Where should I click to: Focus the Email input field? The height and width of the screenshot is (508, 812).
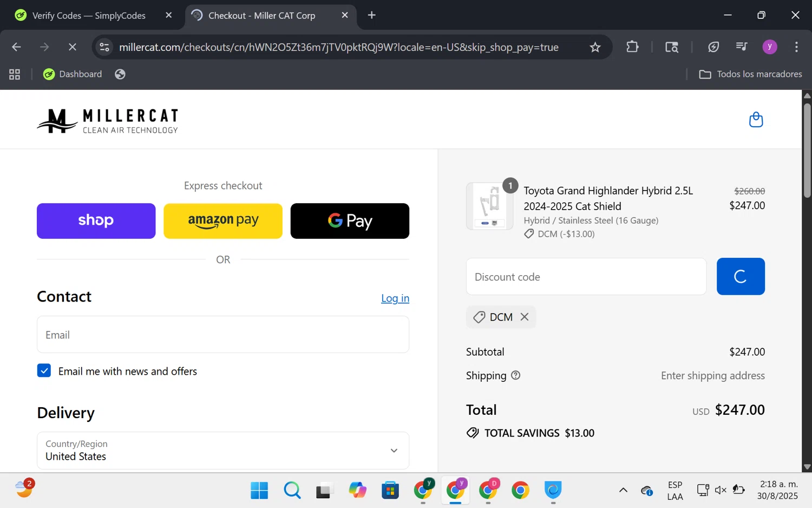pos(223,335)
